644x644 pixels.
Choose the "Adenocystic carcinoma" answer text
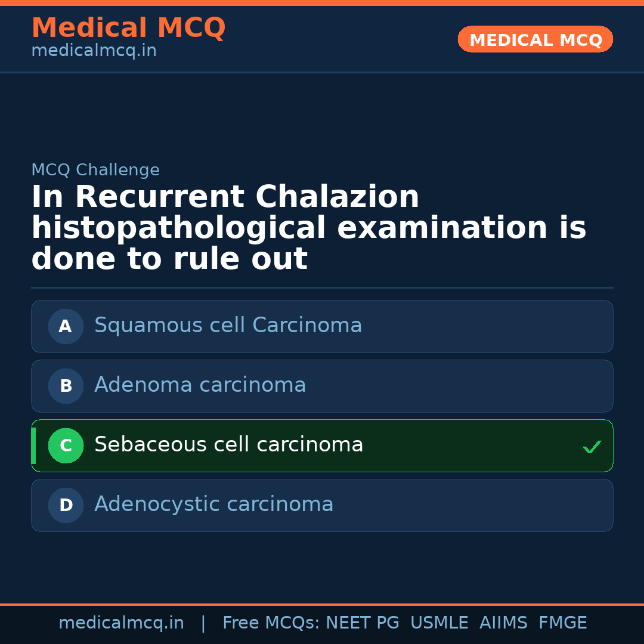click(213, 504)
